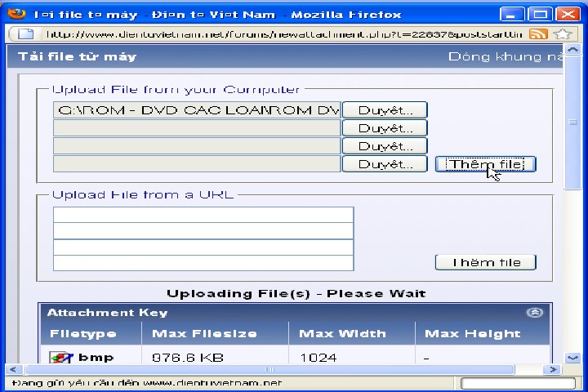Click the 1024 max width value

click(x=318, y=358)
